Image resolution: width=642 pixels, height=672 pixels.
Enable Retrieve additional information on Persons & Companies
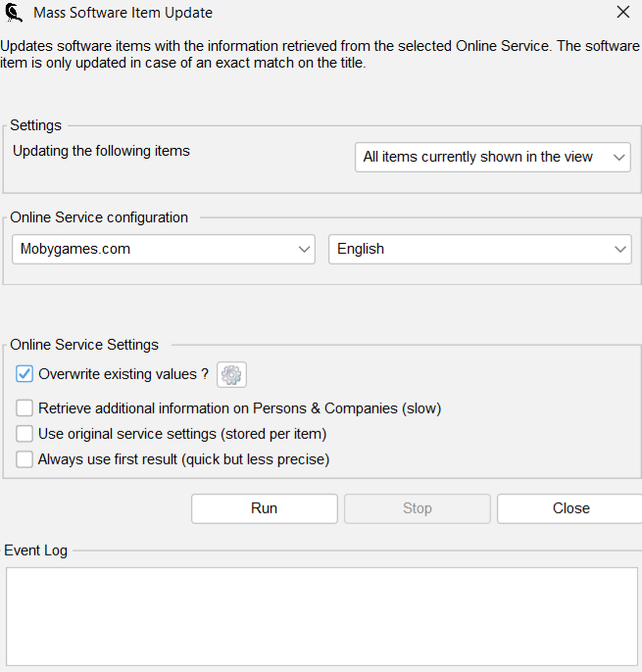(25, 408)
